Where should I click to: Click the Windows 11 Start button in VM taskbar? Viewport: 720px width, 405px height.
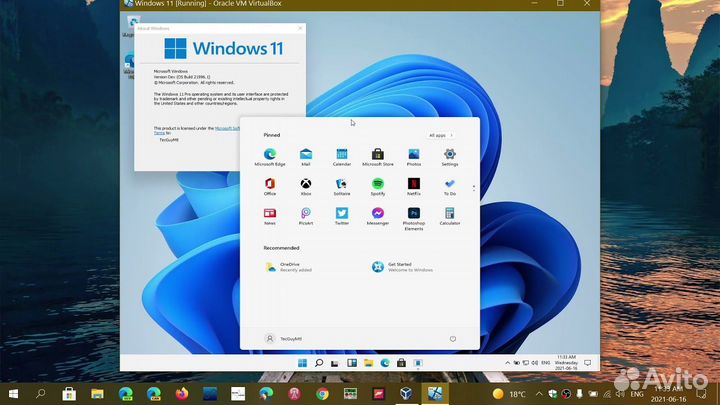302,363
